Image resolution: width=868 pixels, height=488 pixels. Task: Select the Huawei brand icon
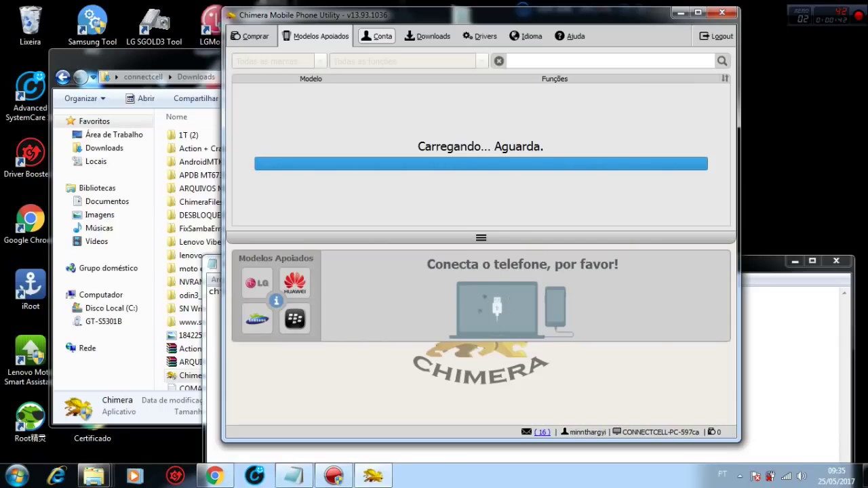click(294, 283)
